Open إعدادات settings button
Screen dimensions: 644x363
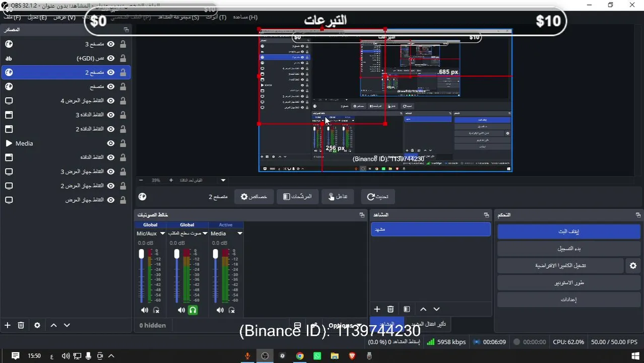pos(569,299)
